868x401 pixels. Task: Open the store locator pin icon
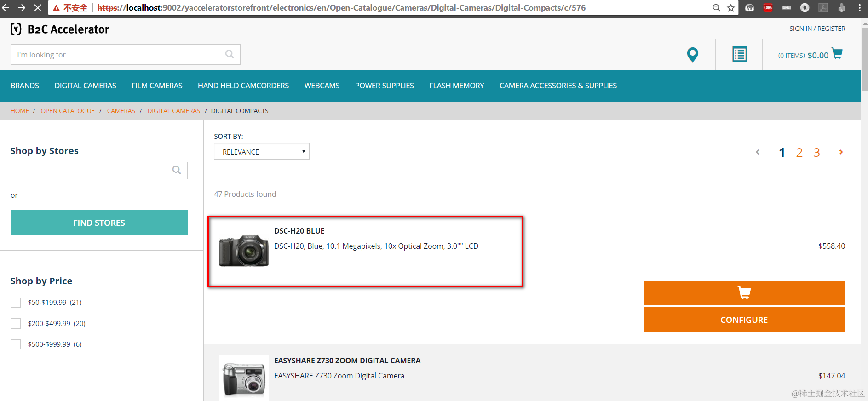[x=692, y=55]
